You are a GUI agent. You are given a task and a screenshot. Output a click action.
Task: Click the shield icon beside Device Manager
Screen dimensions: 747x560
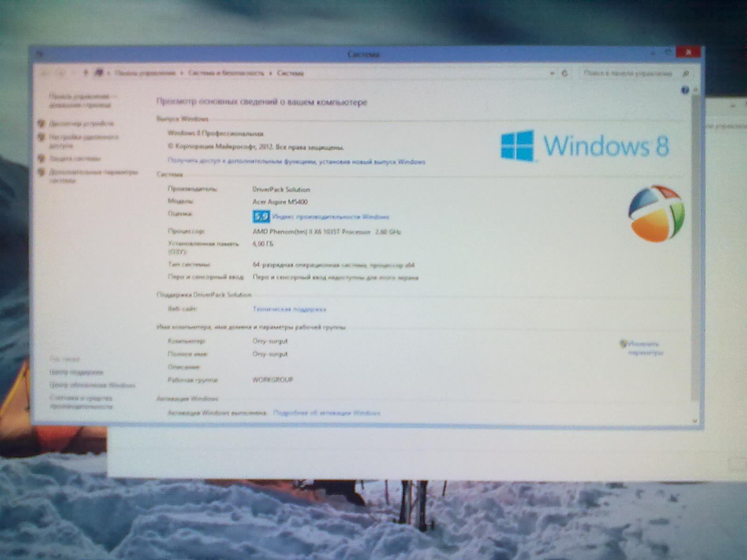(42, 124)
